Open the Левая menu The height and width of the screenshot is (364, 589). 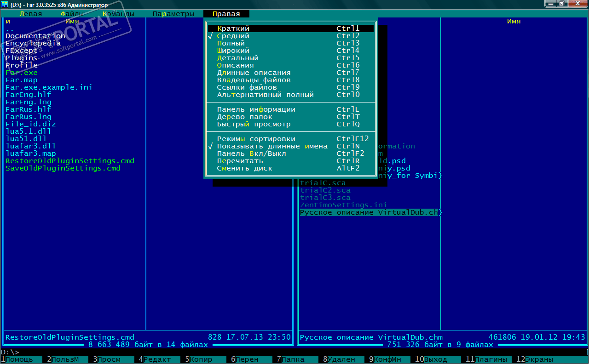click(x=30, y=14)
